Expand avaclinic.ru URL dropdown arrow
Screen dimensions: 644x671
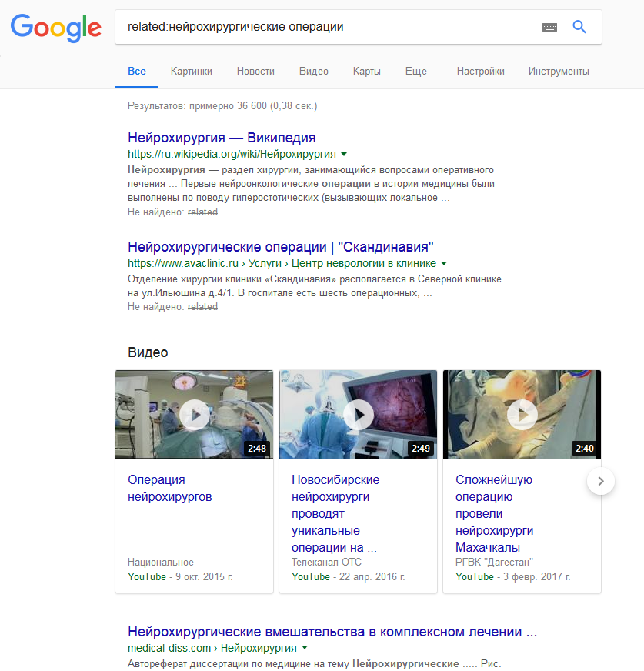[444, 264]
